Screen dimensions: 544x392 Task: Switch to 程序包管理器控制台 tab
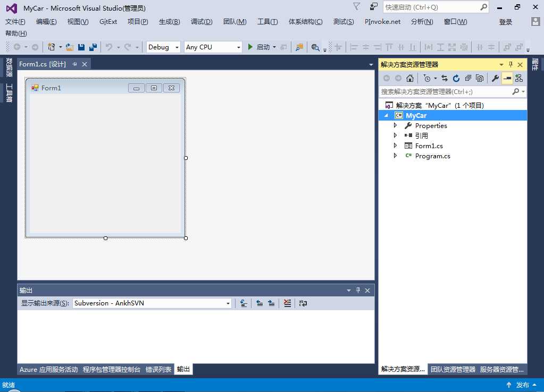[111, 369]
